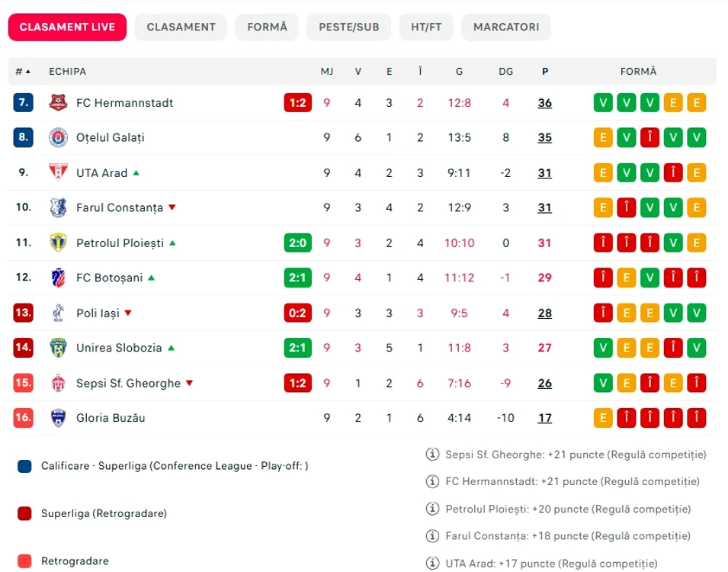Click Sepsi live score 1:2 badge
This screenshot has width=728, height=572.
[297, 383]
